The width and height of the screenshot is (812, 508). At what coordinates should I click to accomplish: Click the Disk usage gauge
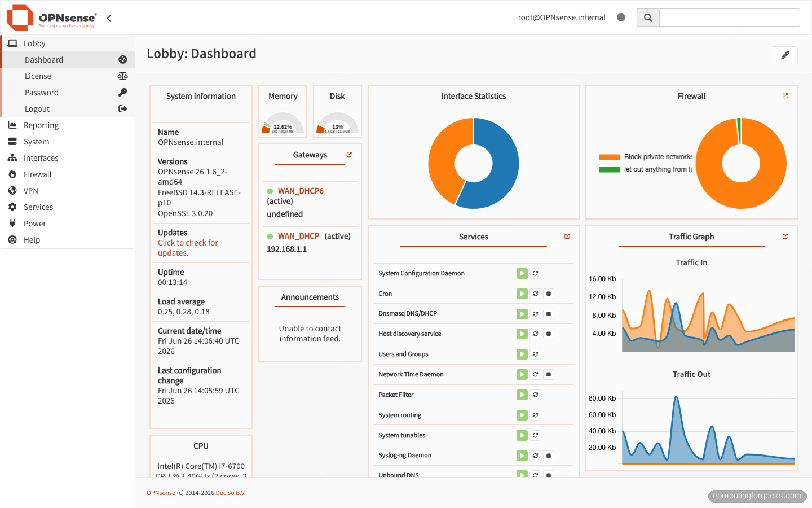click(x=337, y=122)
